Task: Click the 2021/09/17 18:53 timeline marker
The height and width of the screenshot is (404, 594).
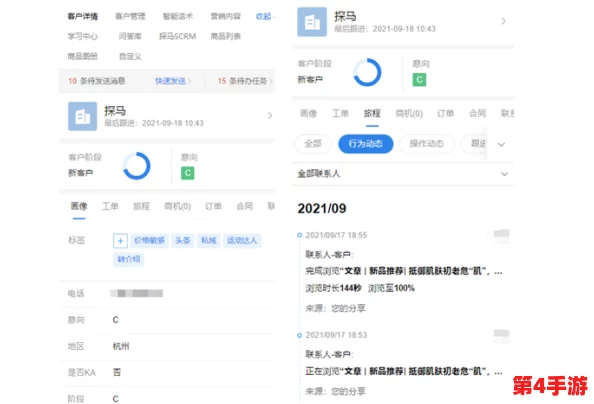Action: pos(299,335)
